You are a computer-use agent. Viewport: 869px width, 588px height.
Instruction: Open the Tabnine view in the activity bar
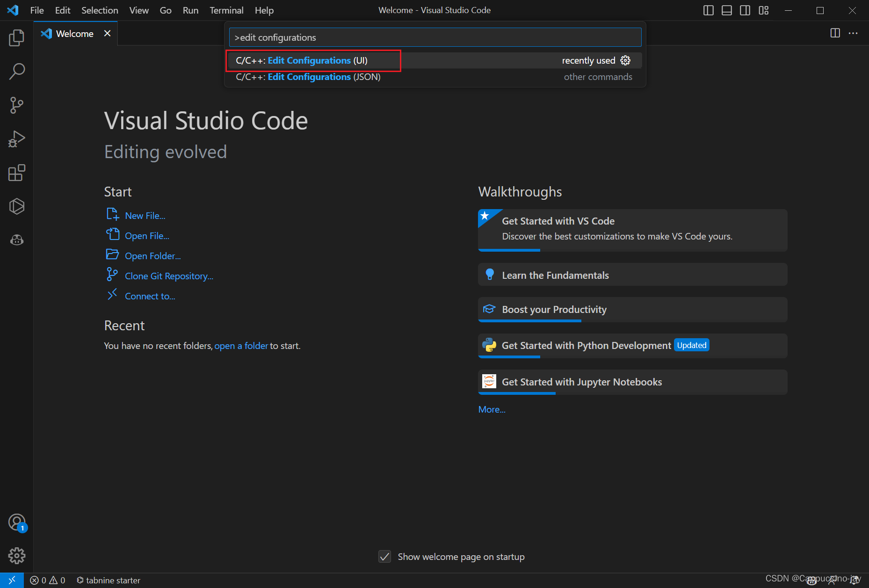pyautogui.click(x=16, y=206)
